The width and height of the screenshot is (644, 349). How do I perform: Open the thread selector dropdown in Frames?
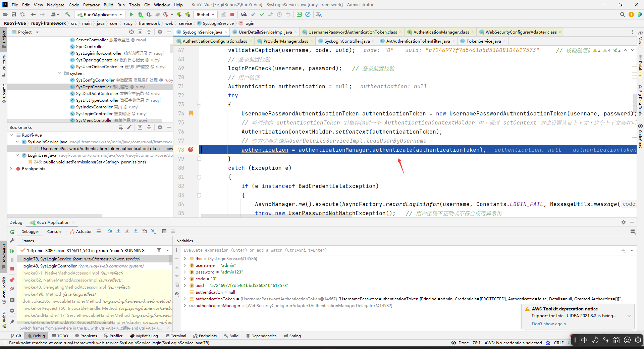(167, 250)
